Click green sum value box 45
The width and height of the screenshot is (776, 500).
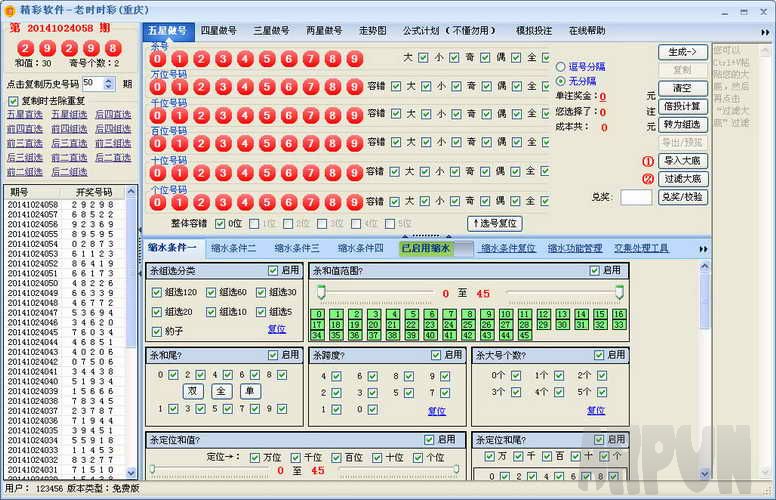(525, 335)
